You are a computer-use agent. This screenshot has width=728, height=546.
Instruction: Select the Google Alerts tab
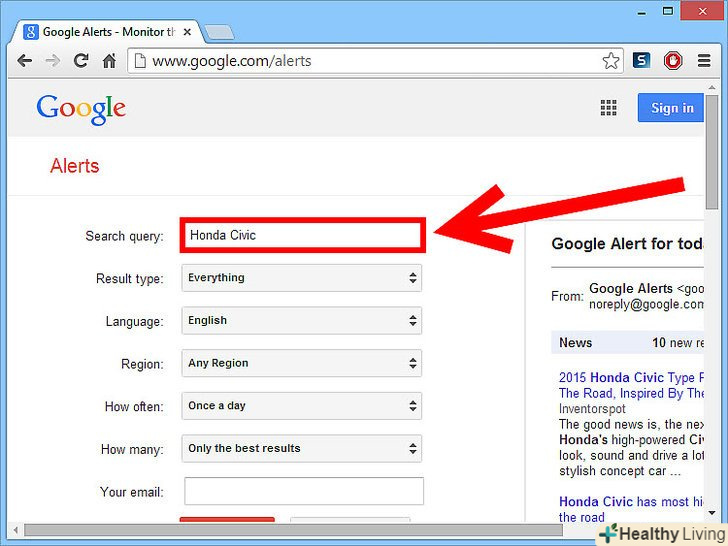click(107, 32)
